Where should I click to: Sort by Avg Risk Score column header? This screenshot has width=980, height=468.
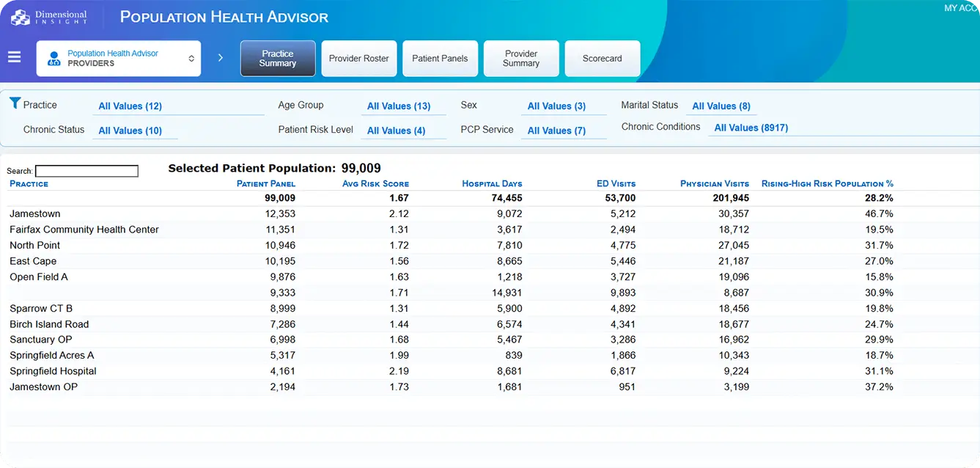tap(375, 184)
